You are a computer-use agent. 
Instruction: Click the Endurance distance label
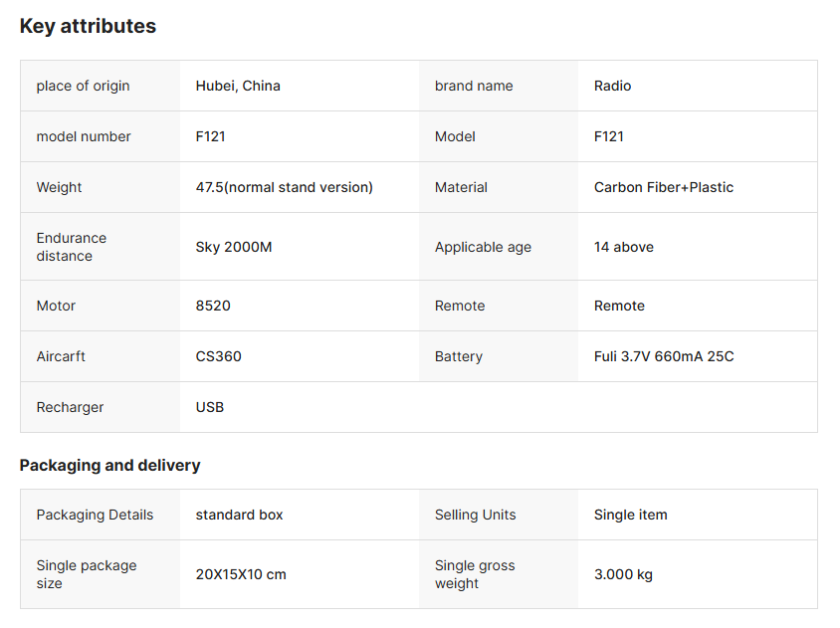72,247
